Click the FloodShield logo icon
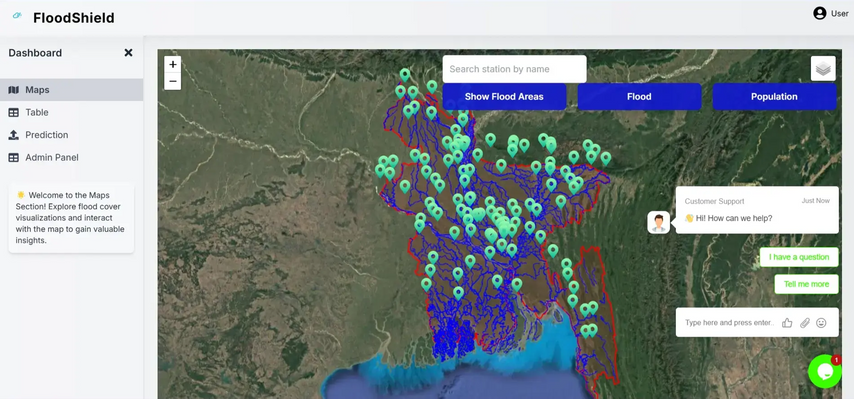 point(17,16)
